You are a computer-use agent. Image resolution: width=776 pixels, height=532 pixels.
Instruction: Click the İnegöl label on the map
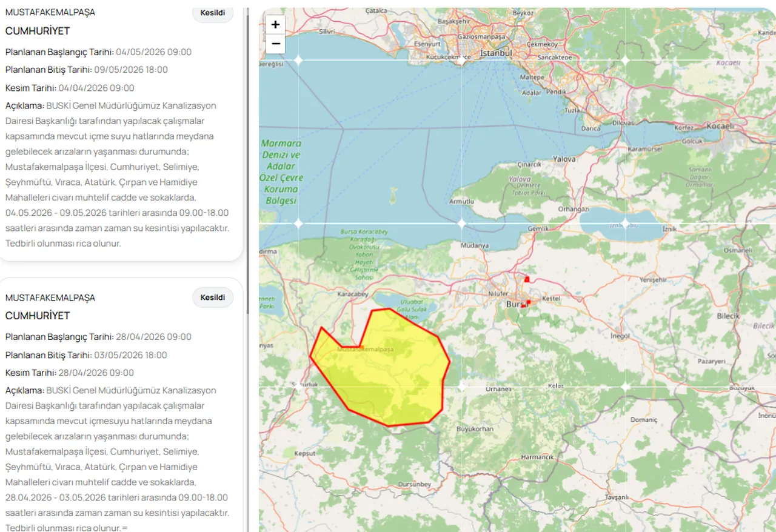tap(620, 336)
